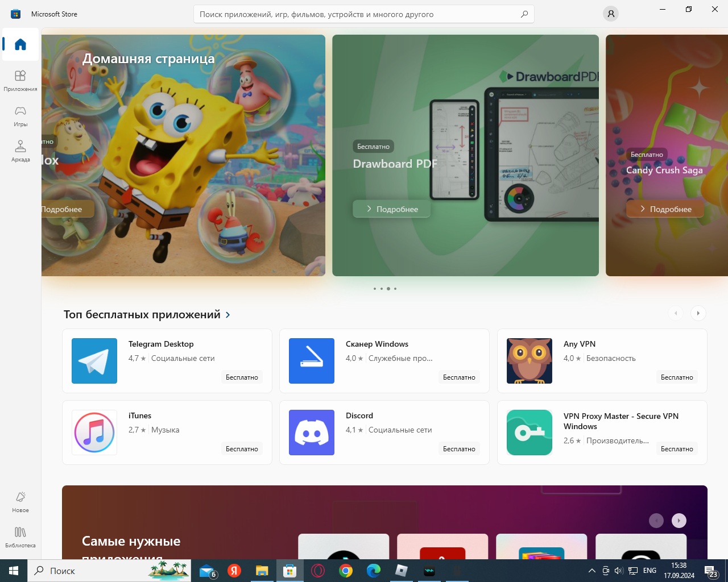Open Telegram Desktop title text

coord(161,344)
